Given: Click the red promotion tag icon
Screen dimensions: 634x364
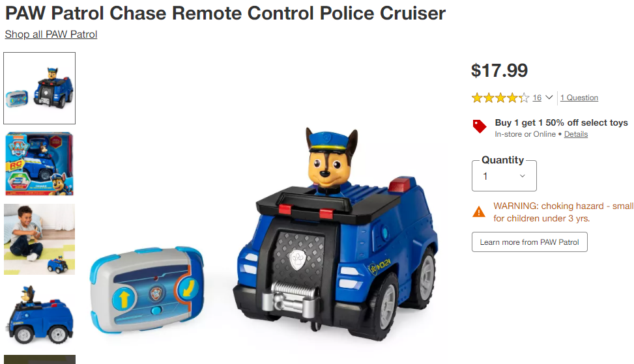Looking at the screenshot, I should pos(480,126).
